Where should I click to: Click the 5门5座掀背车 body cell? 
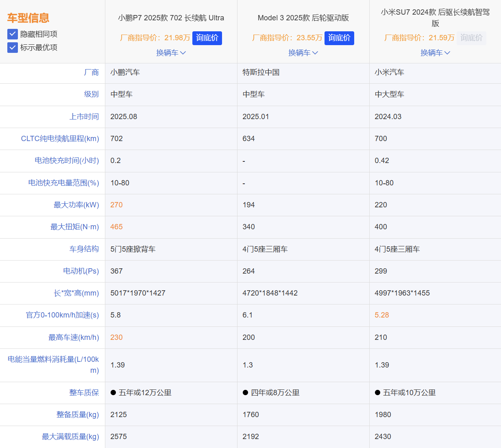click(x=133, y=249)
